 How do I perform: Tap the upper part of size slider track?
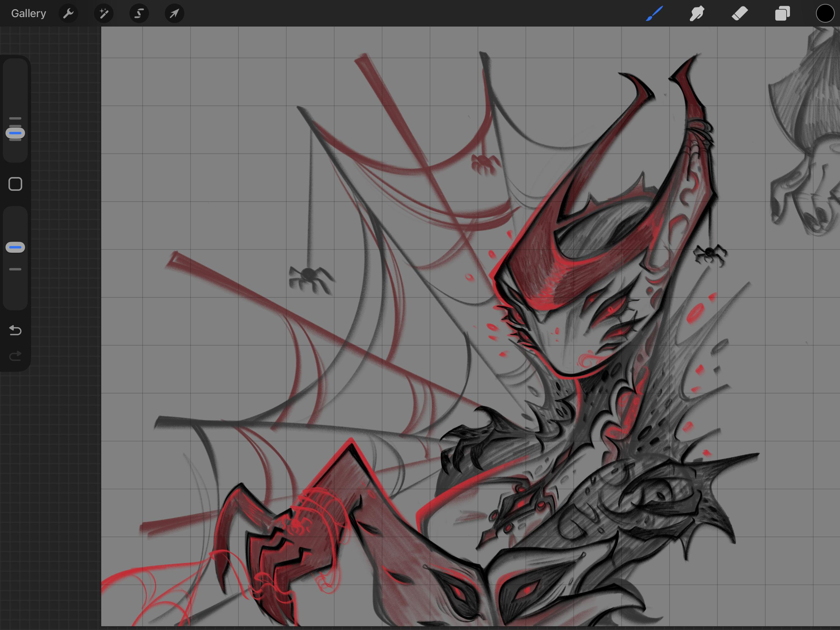[x=15, y=87]
